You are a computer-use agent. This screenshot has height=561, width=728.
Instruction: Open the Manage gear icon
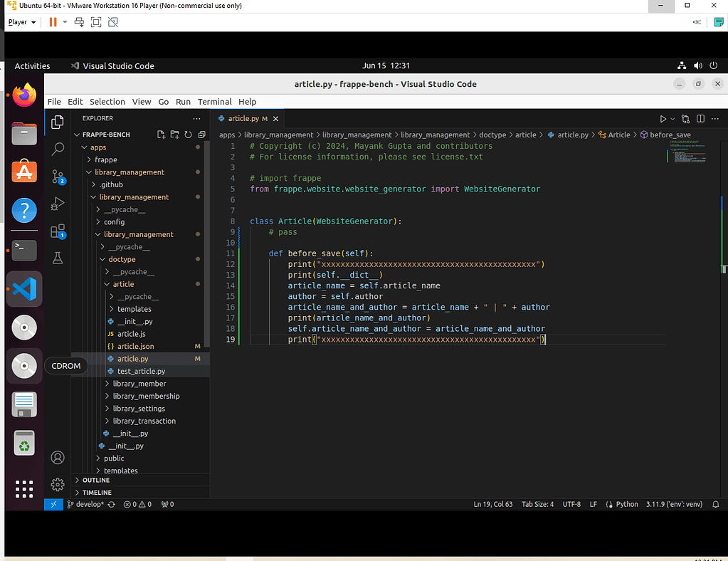point(58,485)
